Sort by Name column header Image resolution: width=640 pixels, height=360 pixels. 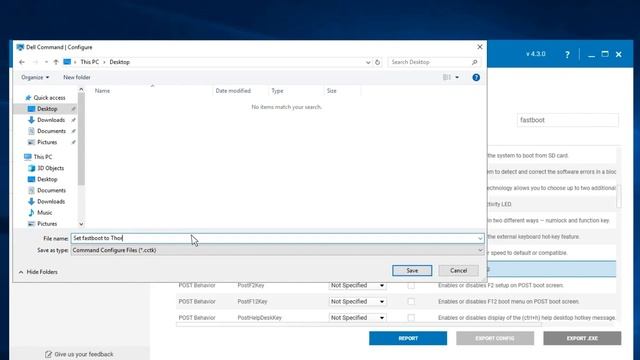coord(102,91)
